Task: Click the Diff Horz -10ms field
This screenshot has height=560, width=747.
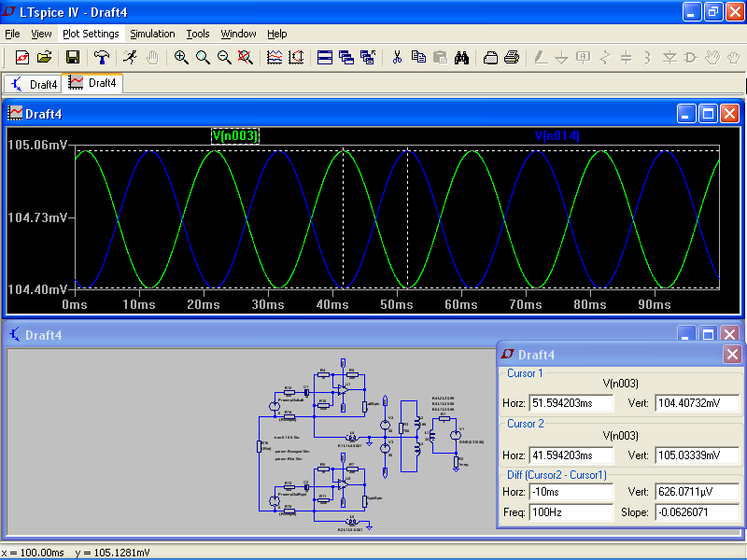Action: [571, 492]
